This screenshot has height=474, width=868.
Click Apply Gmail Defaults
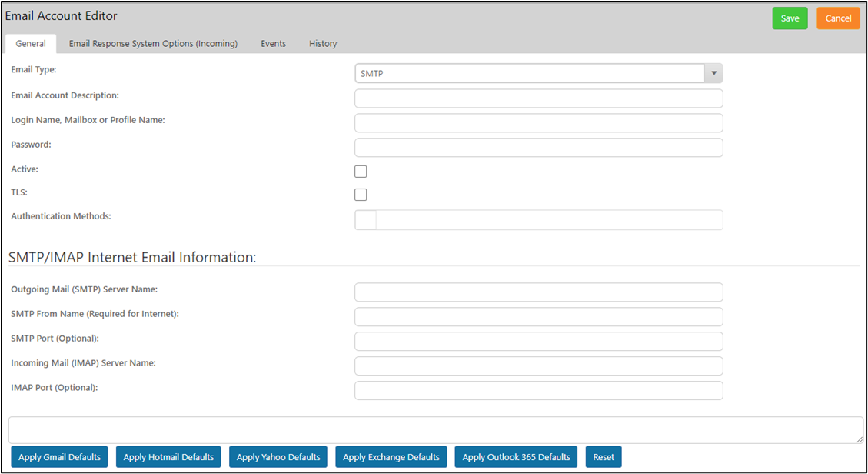tap(60, 457)
